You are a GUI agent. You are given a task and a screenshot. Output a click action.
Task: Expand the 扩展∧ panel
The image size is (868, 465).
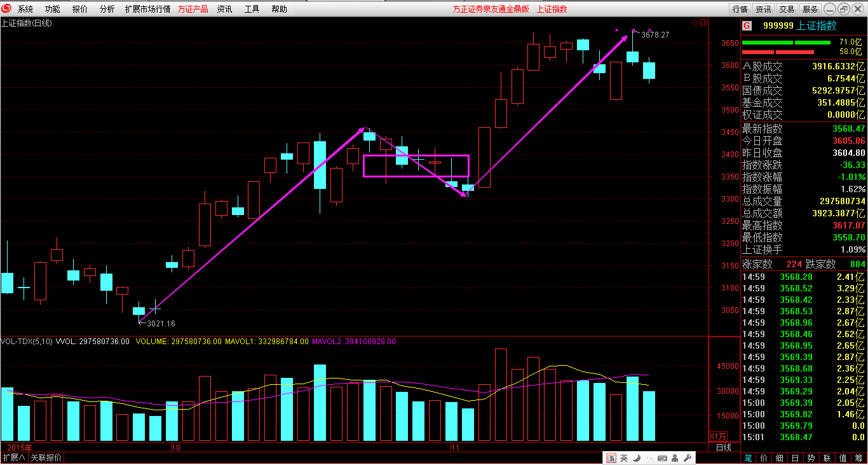coord(13,458)
